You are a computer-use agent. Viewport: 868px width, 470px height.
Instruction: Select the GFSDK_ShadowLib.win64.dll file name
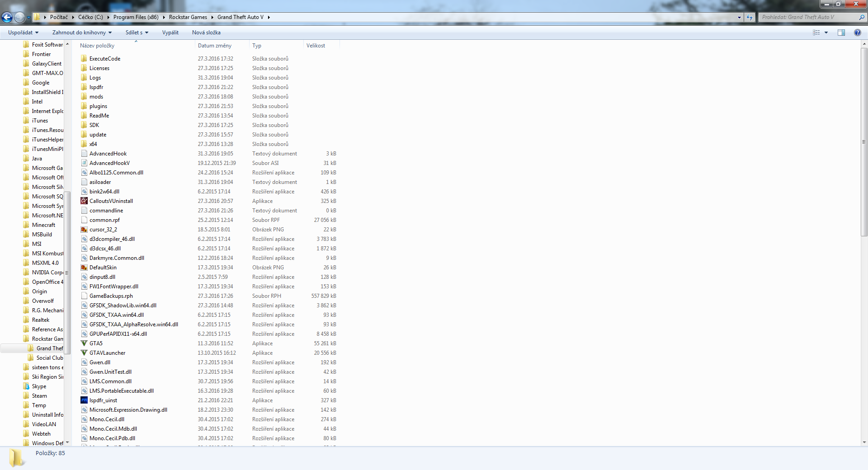123,305
